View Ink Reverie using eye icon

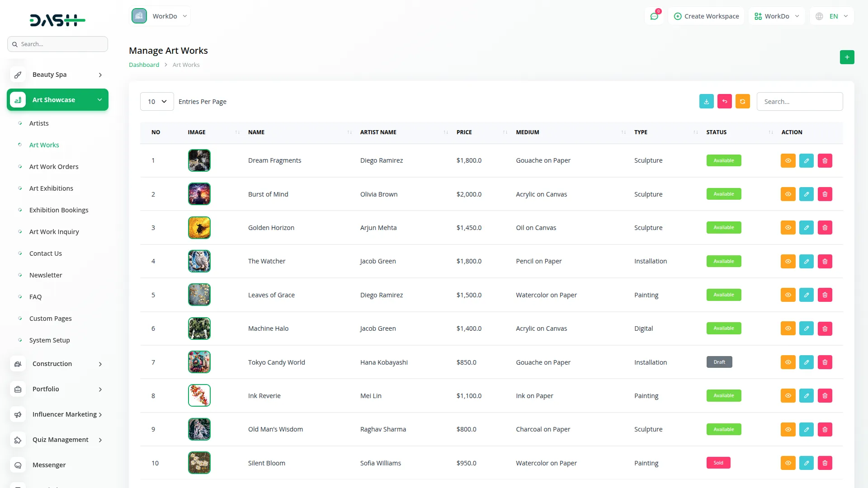[x=788, y=396]
